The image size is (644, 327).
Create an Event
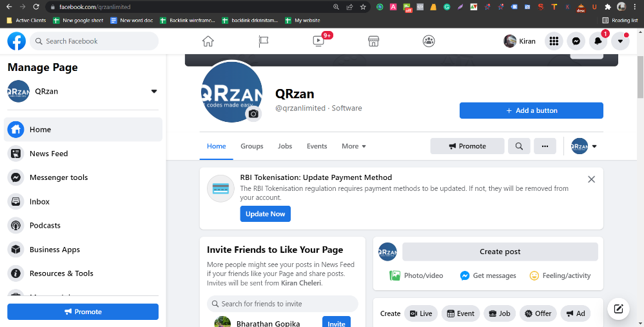[x=460, y=313]
